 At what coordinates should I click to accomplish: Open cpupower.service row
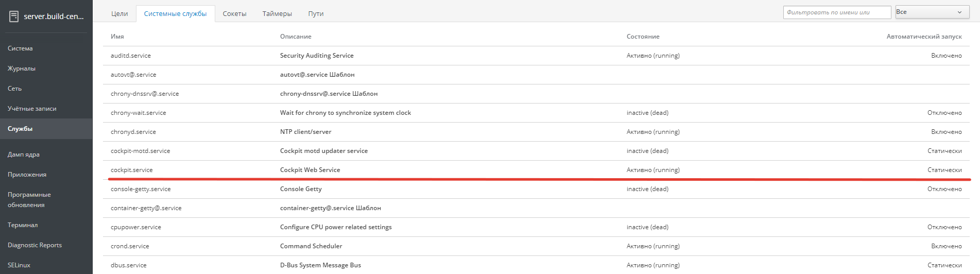536,227
